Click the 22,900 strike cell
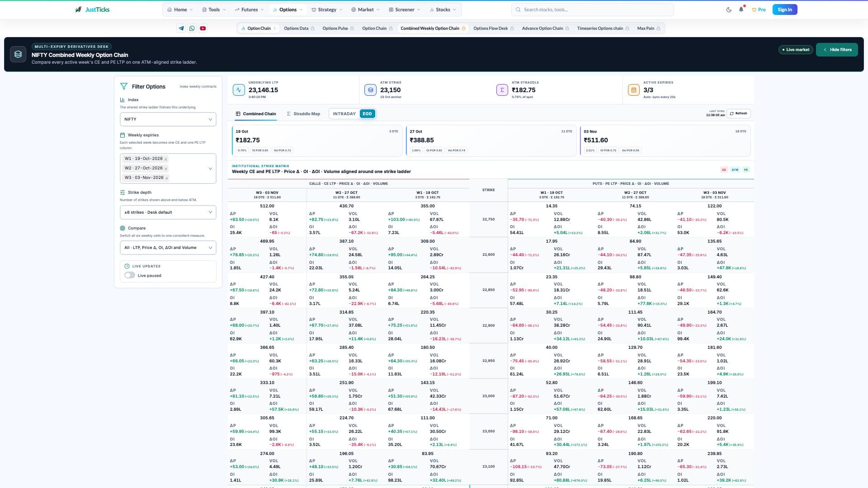This screenshot has width=868, height=488. [488, 325]
